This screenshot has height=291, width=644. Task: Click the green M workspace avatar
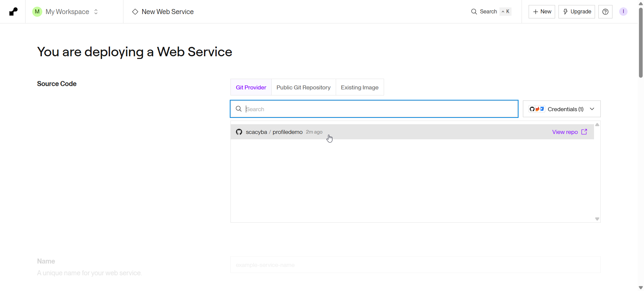[x=37, y=12]
